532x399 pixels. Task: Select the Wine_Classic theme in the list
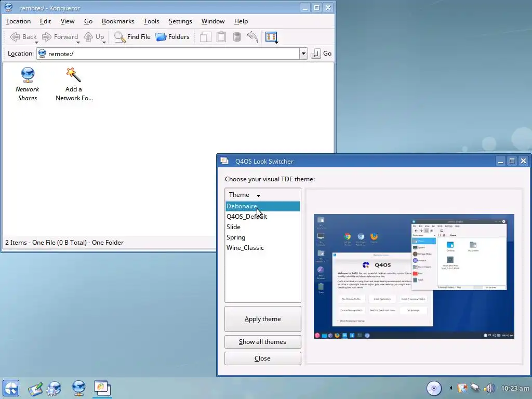(262, 248)
